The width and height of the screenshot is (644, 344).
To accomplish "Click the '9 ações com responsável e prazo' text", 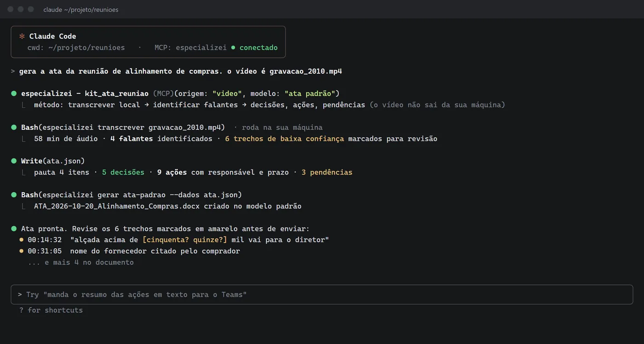I will pyautogui.click(x=223, y=172).
